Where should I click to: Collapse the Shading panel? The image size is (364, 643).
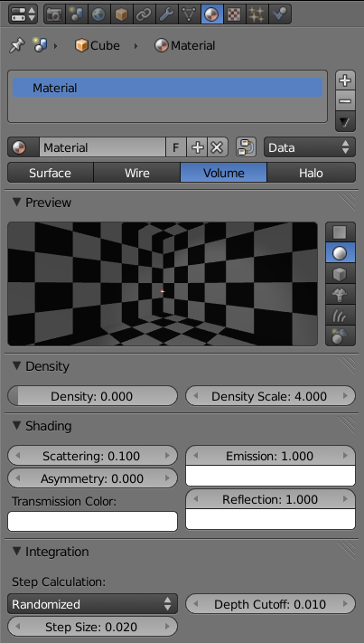pyautogui.click(x=16, y=426)
